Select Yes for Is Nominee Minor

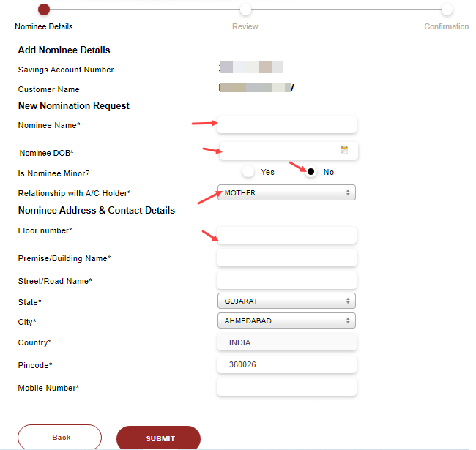click(x=248, y=172)
